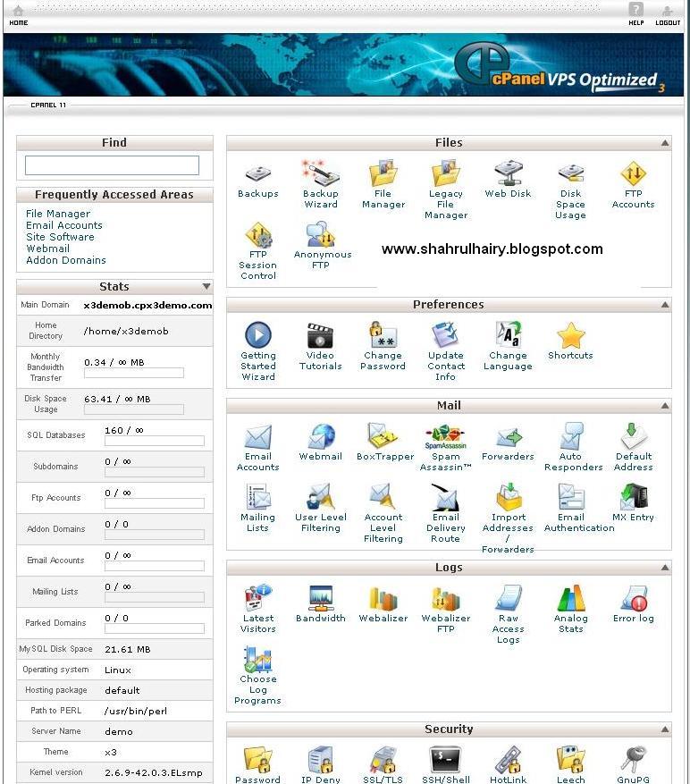Image resolution: width=690 pixels, height=784 pixels.
Task: Collapse the Preferences section arrow
Action: click(664, 305)
